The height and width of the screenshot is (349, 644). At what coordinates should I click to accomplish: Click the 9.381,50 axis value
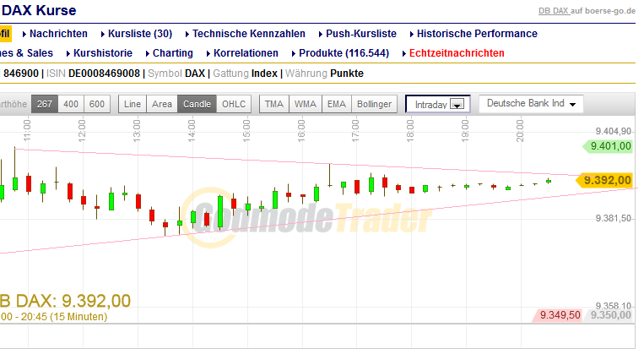pyautogui.click(x=614, y=218)
